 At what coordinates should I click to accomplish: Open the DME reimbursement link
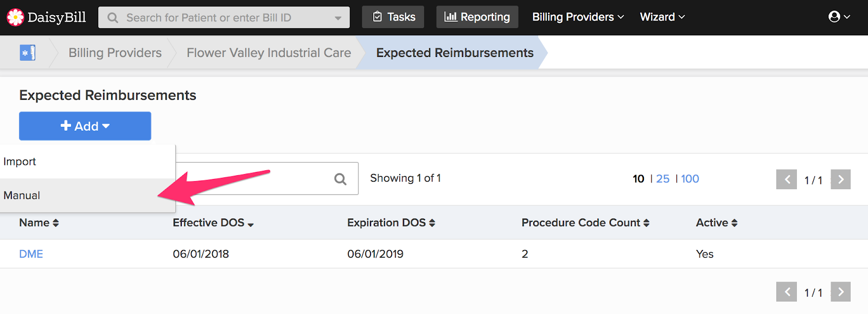point(31,254)
